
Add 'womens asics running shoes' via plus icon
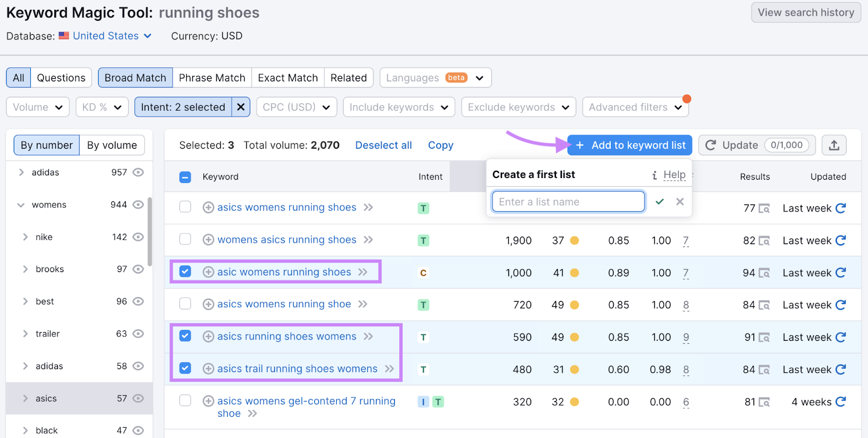pyautogui.click(x=208, y=240)
